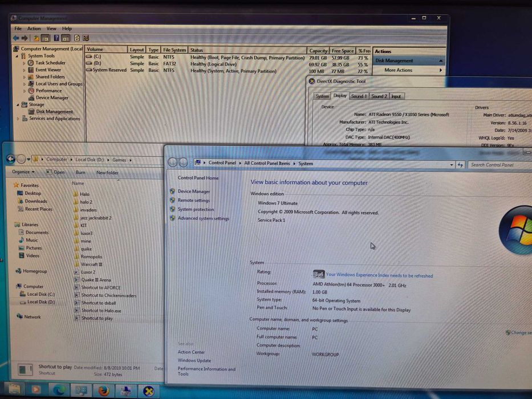Open Help menu in Computer Management
The width and height of the screenshot is (532, 399).
67,28
